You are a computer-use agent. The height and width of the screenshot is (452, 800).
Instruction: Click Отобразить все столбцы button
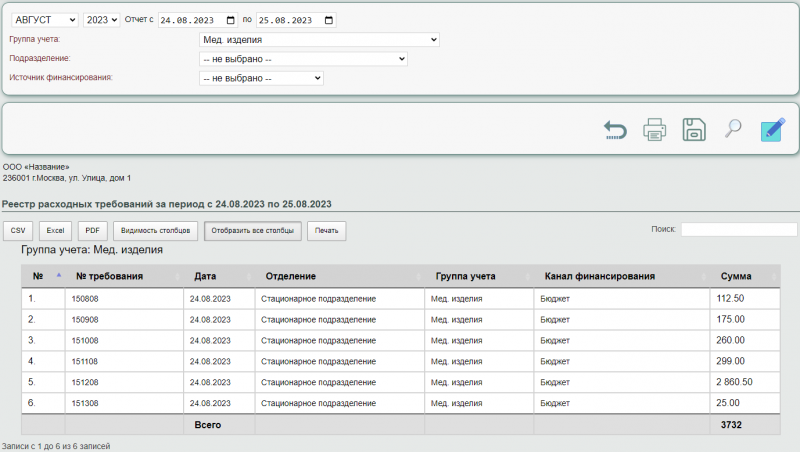252,231
